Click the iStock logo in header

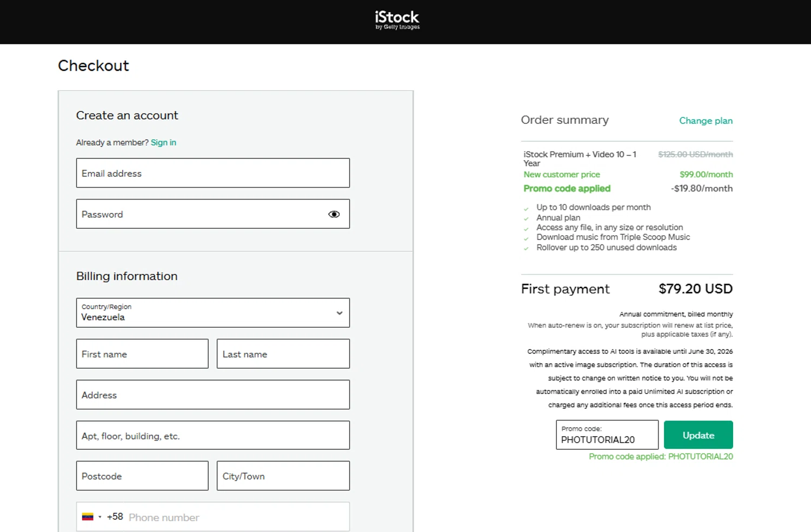pos(397,20)
